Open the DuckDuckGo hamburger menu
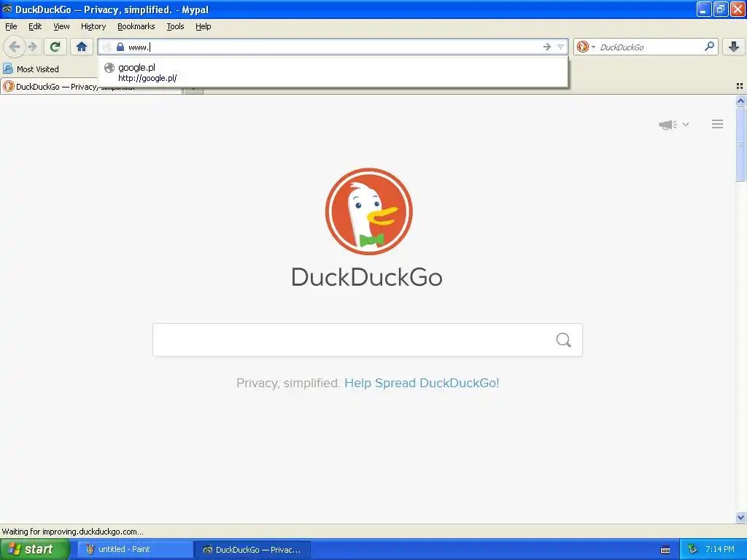Image resolution: width=747 pixels, height=560 pixels. click(x=718, y=124)
